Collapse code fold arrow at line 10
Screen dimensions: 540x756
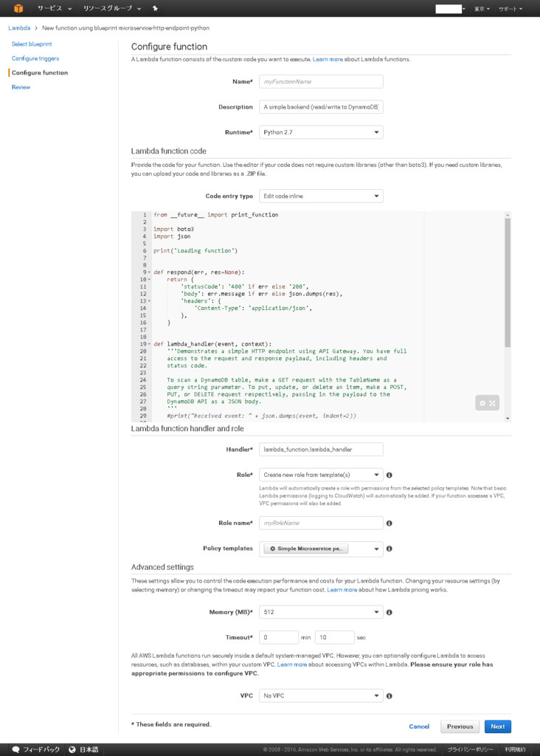[149, 280]
